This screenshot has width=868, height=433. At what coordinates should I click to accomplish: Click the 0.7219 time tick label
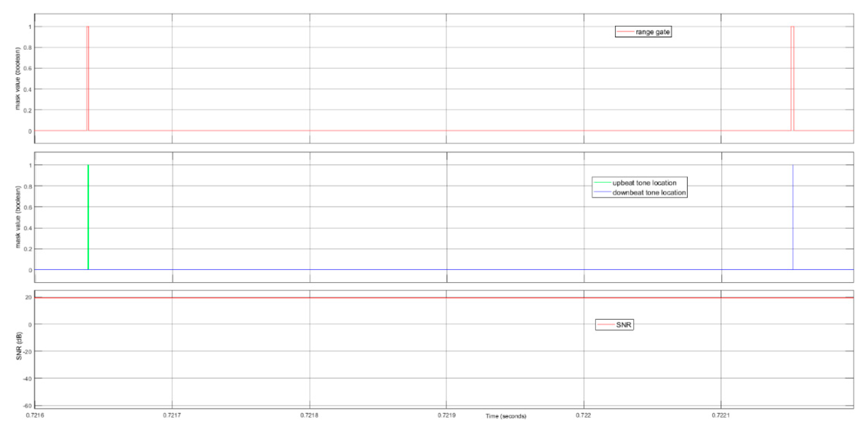[x=446, y=415]
